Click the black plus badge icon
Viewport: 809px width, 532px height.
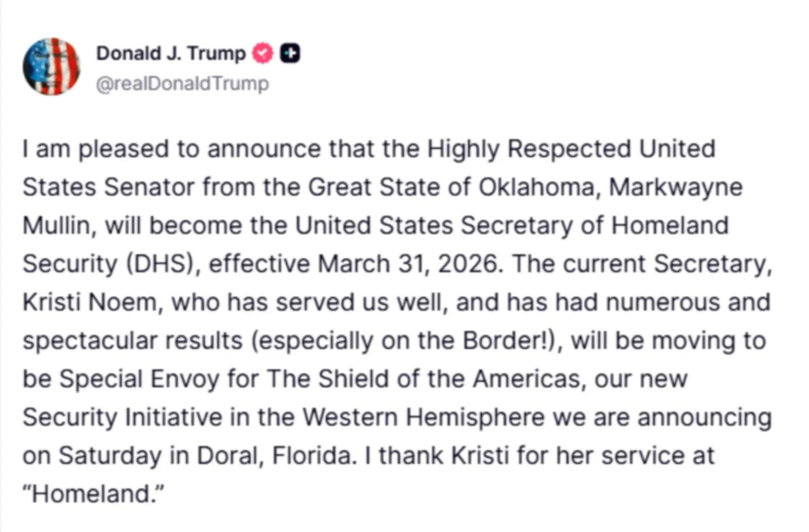click(x=290, y=53)
